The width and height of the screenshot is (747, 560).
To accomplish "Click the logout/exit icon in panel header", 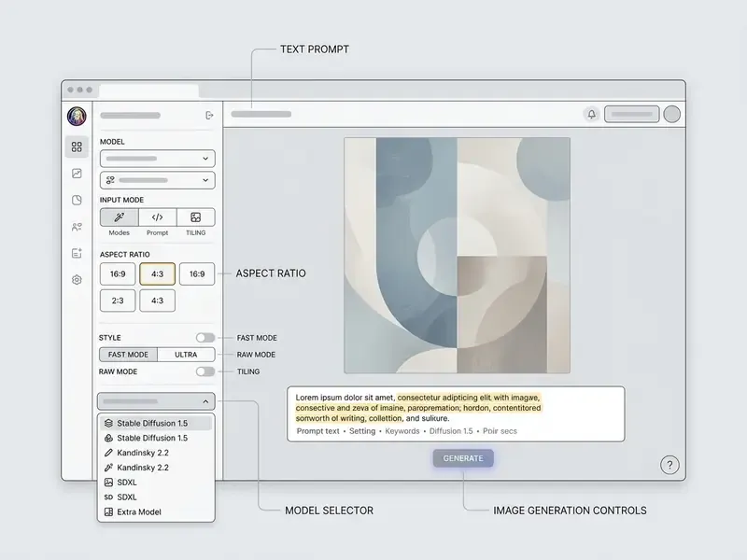I will (209, 115).
